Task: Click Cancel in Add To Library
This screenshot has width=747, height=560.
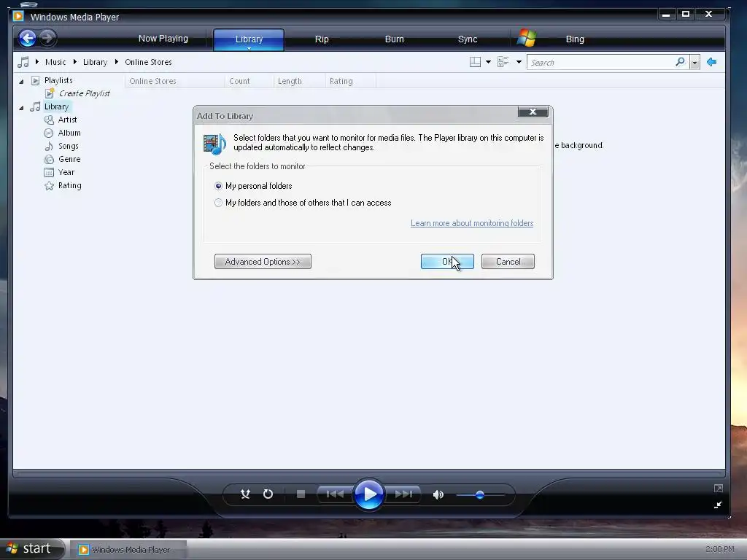Action: [x=508, y=262]
